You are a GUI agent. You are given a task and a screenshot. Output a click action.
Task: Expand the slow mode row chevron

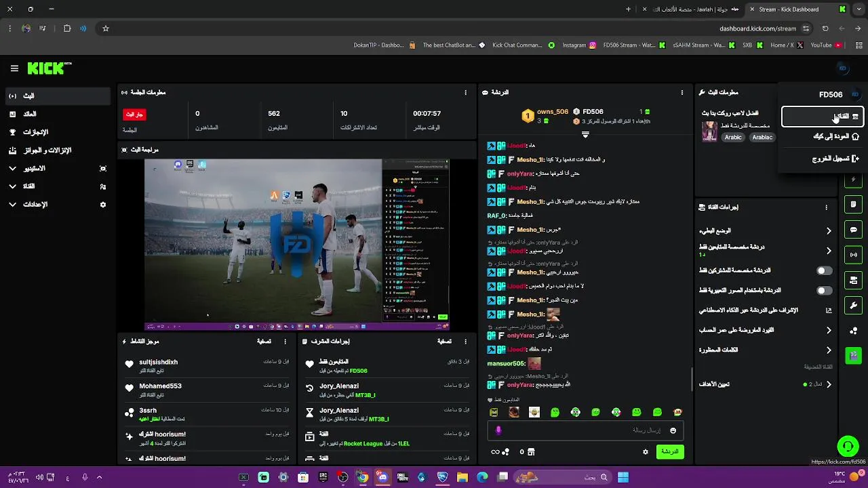click(828, 231)
